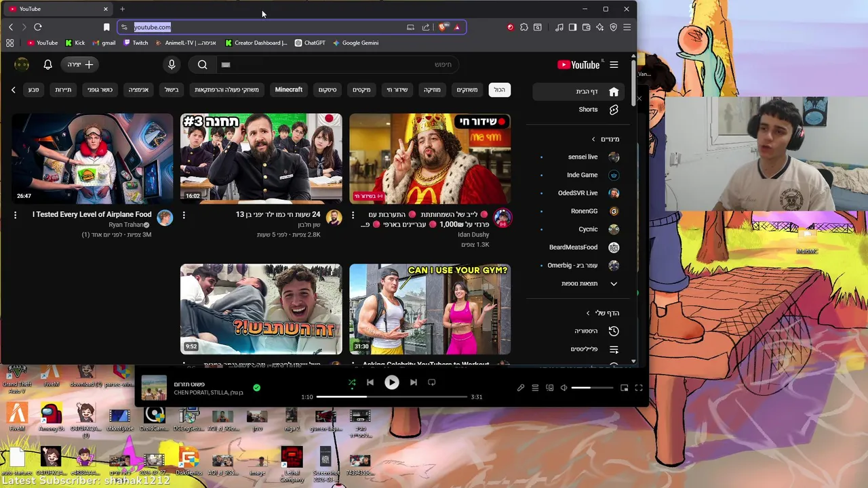
Task: Open Brave Shields lion icon
Action: [x=443, y=27]
